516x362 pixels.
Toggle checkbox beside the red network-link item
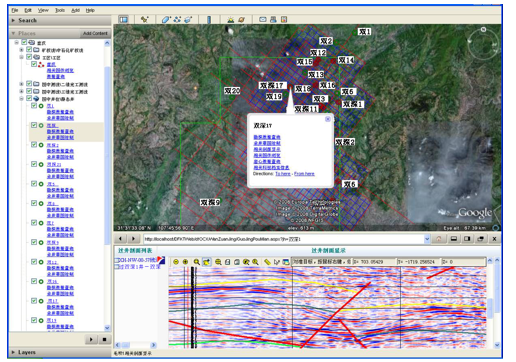coord(34,64)
